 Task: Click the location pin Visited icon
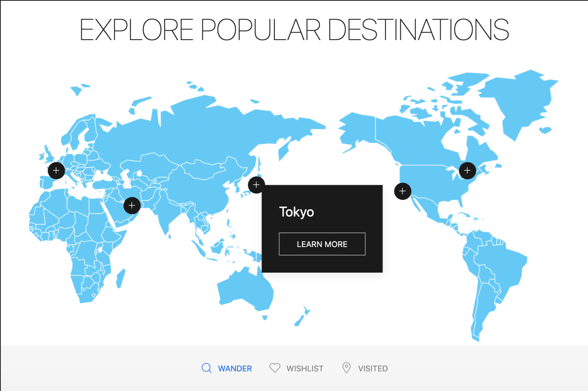(346, 368)
